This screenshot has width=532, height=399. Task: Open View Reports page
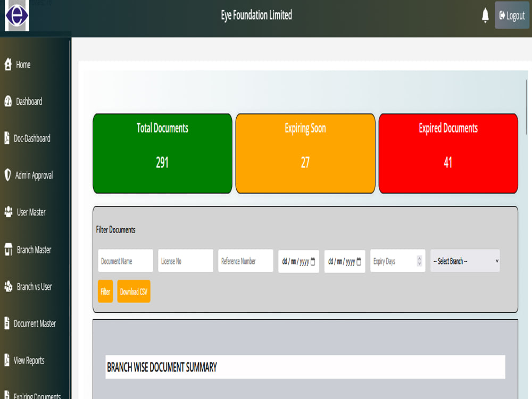[29, 360]
